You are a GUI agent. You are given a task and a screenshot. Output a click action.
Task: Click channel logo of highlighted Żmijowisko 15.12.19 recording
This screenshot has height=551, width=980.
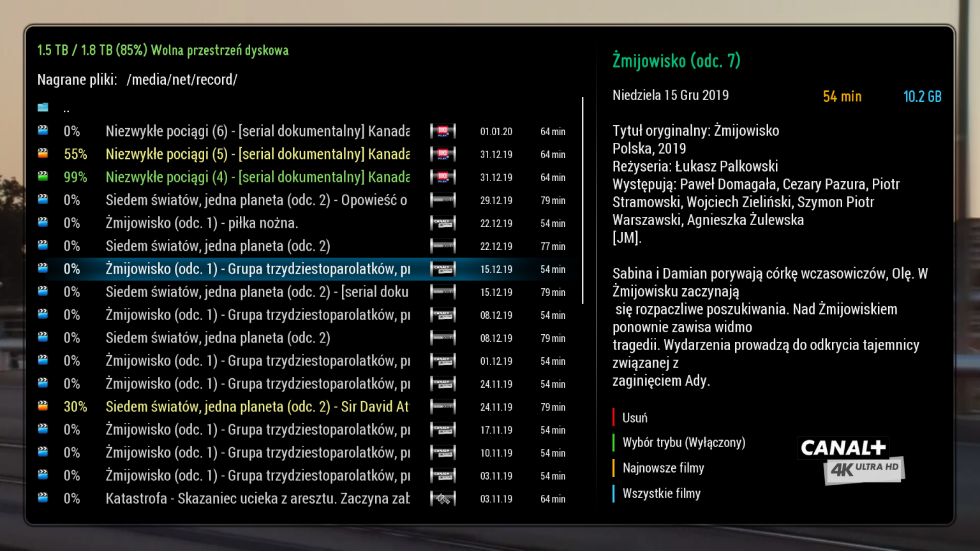point(443,269)
